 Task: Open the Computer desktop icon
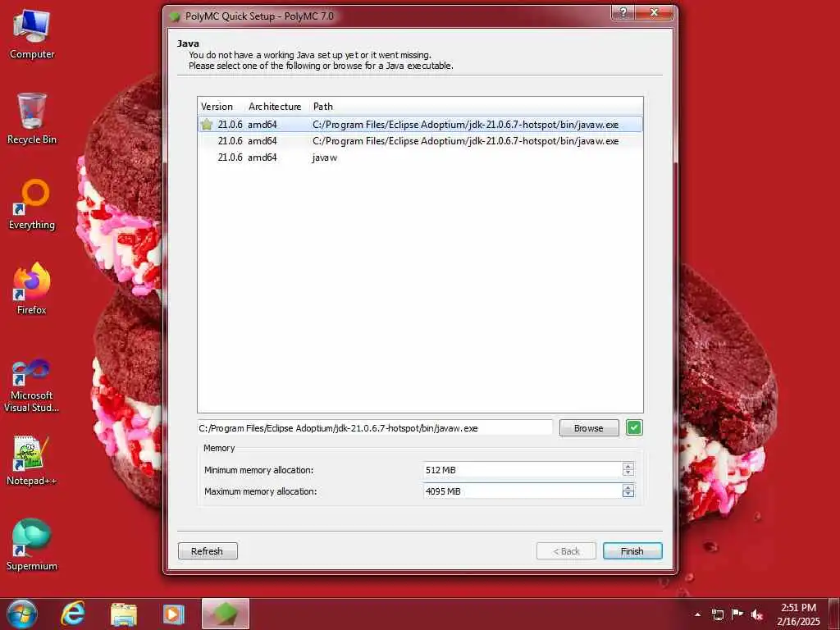point(32,34)
